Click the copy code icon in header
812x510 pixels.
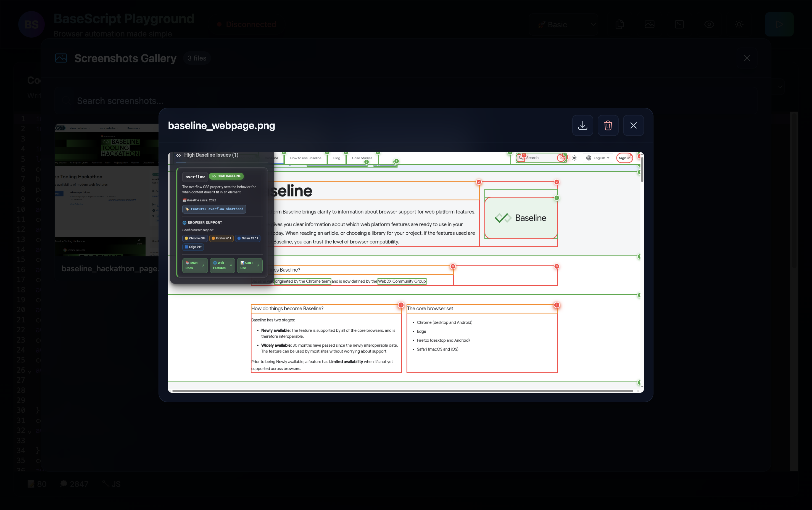point(619,24)
